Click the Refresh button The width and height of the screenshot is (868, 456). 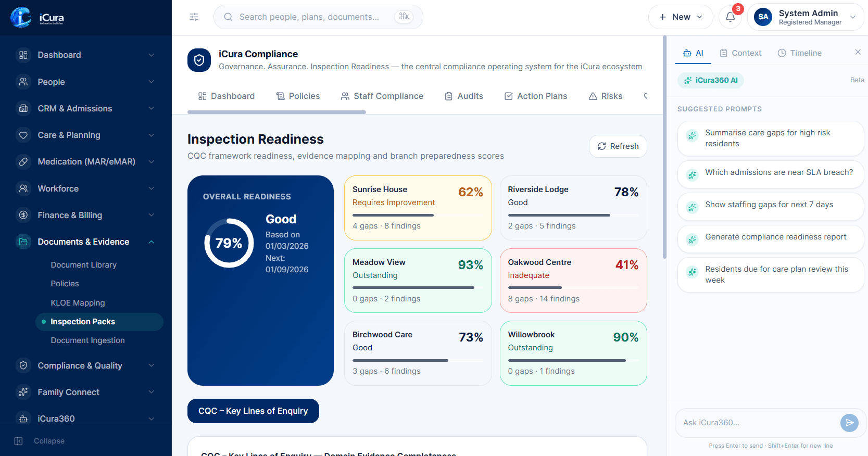click(618, 146)
